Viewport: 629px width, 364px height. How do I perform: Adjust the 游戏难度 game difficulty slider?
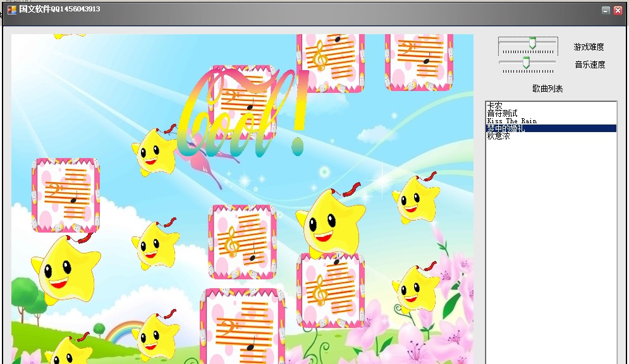(532, 43)
